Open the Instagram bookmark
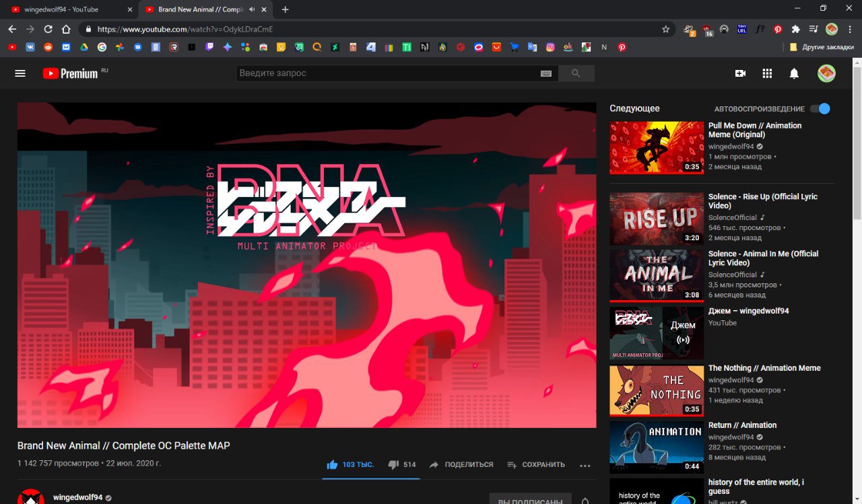 (x=550, y=47)
